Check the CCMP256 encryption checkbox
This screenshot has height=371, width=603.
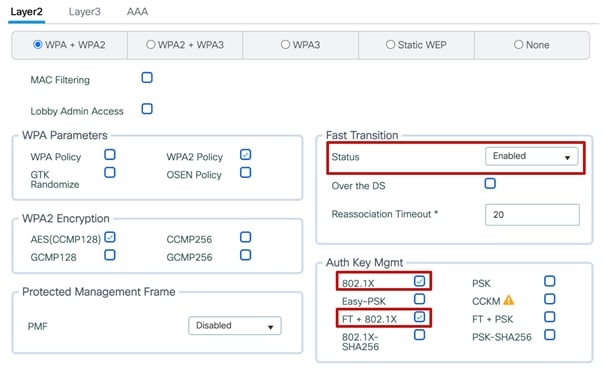tap(245, 237)
